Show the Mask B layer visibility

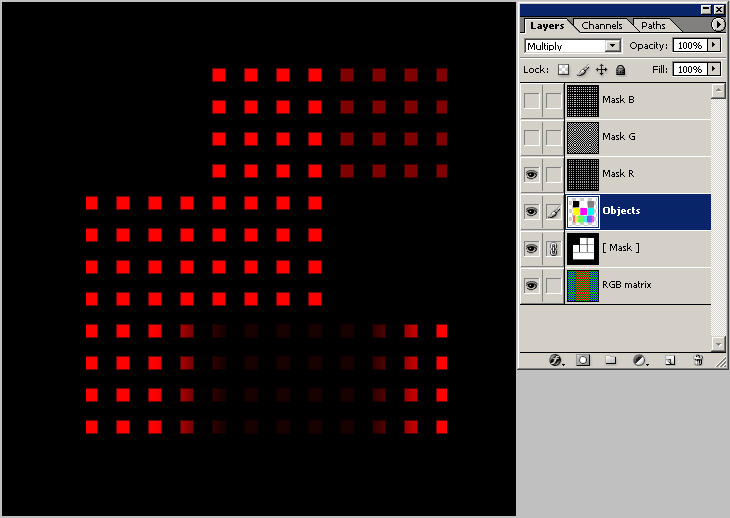coord(532,101)
